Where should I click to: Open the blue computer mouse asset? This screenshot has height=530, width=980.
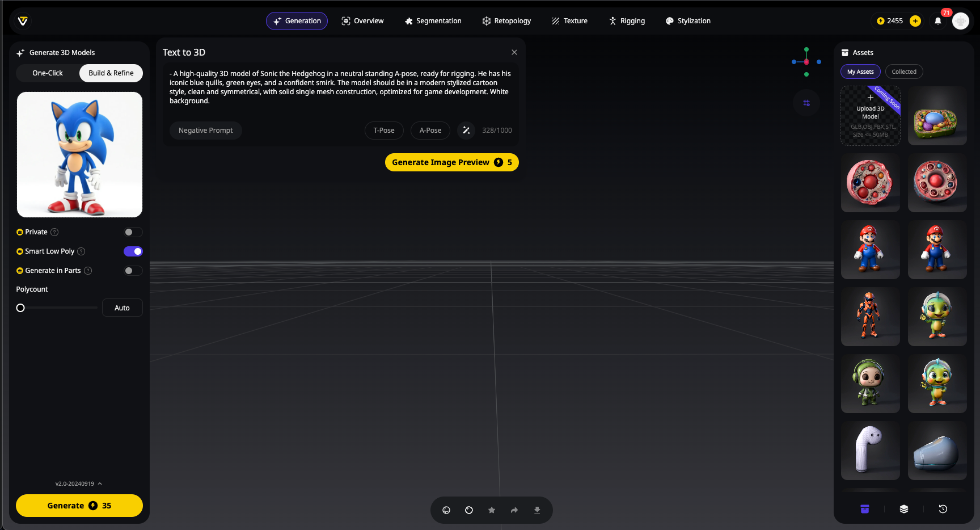937,451
